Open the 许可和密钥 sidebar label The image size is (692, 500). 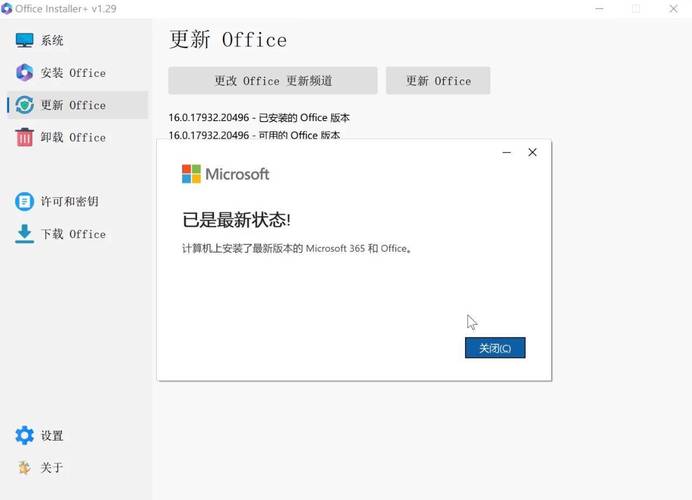point(70,202)
